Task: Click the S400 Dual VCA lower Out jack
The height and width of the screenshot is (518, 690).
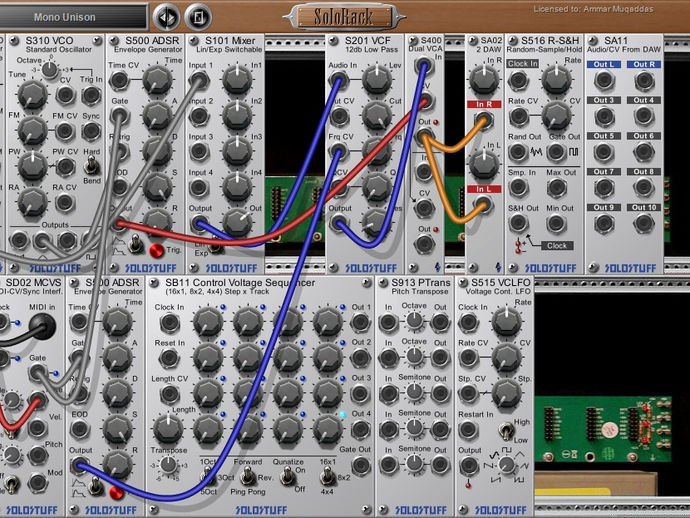Action: 425,243
